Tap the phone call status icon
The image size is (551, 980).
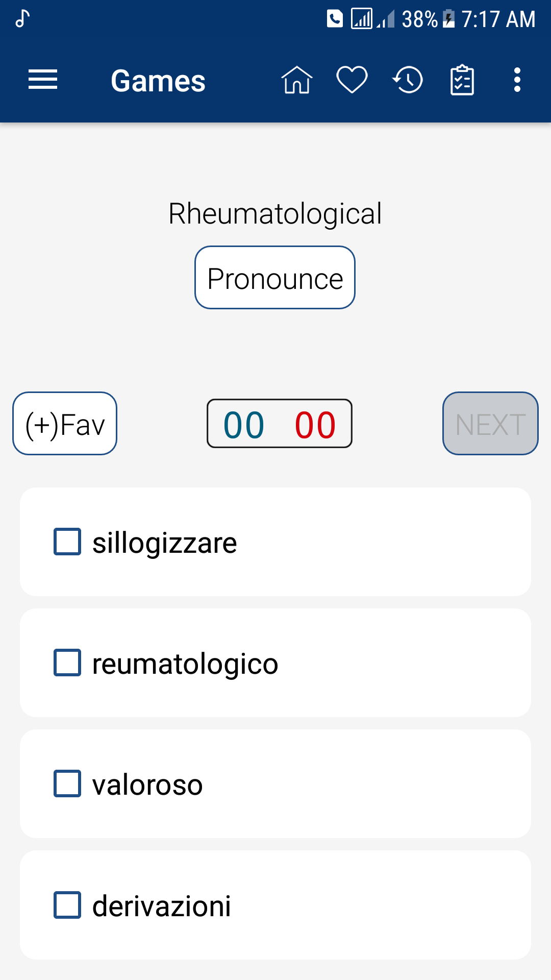click(335, 19)
